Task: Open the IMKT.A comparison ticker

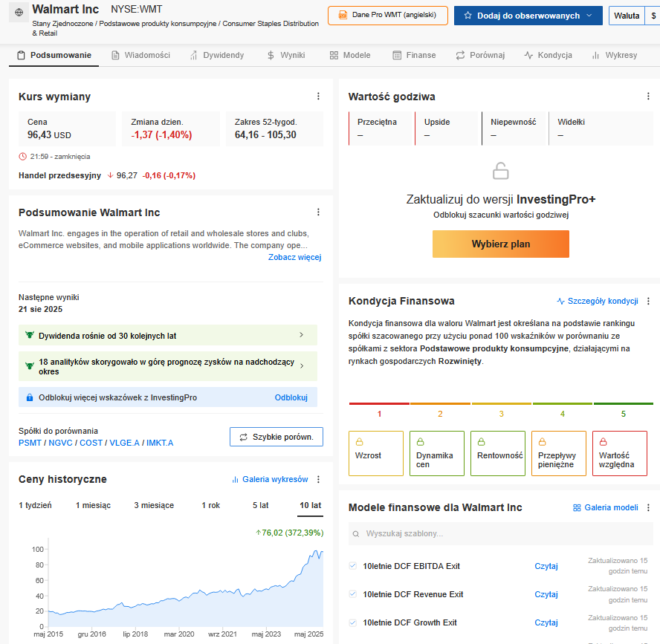Action: (x=160, y=443)
